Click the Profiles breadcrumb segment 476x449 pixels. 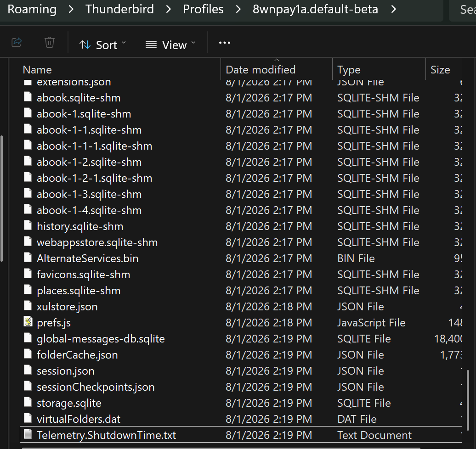pyautogui.click(x=203, y=9)
